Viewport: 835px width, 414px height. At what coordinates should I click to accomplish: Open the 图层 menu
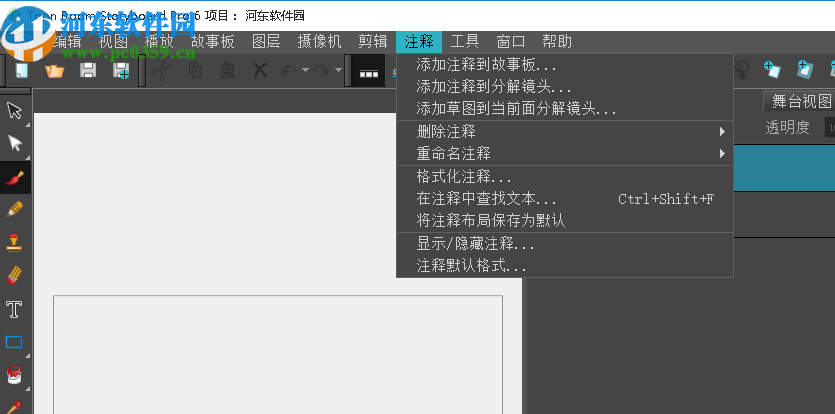[x=266, y=42]
